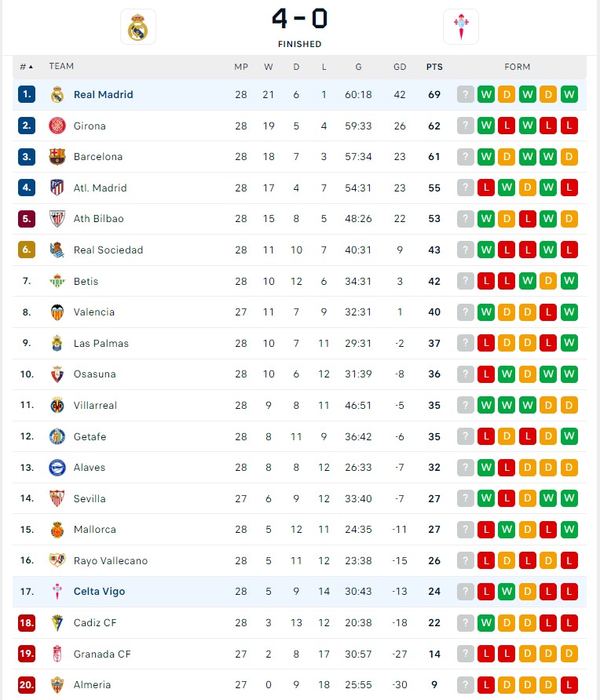The image size is (600, 700).
Task: Open the Real Madrid team link
Action: (103, 95)
